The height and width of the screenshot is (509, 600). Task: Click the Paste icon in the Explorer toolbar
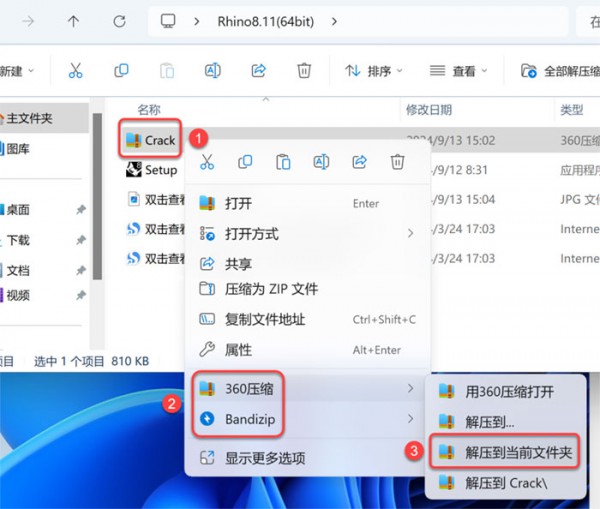[167, 71]
